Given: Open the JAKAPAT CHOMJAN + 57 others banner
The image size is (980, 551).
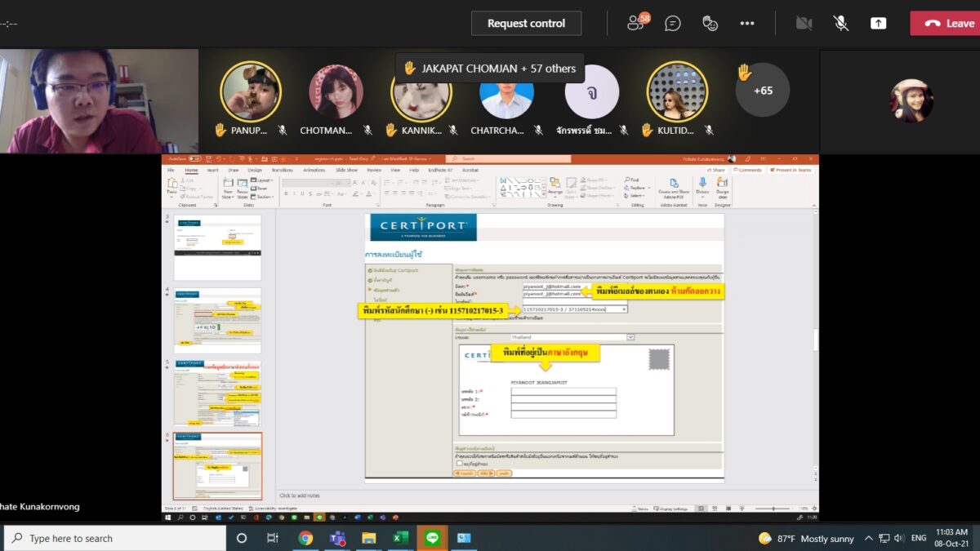Looking at the screenshot, I should tap(489, 69).
